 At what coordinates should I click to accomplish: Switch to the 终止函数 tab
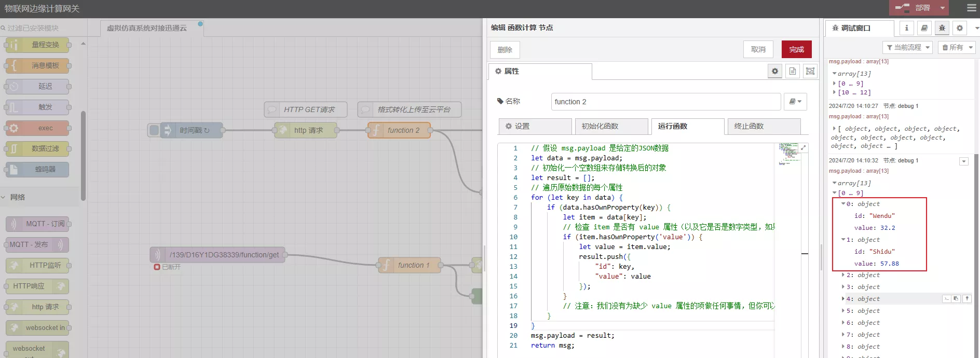tap(764, 126)
